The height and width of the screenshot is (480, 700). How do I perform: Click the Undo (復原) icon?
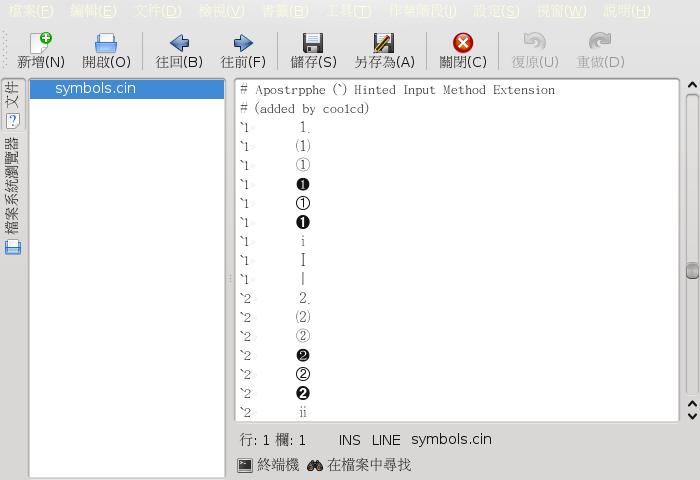click(x=535, y=43)
